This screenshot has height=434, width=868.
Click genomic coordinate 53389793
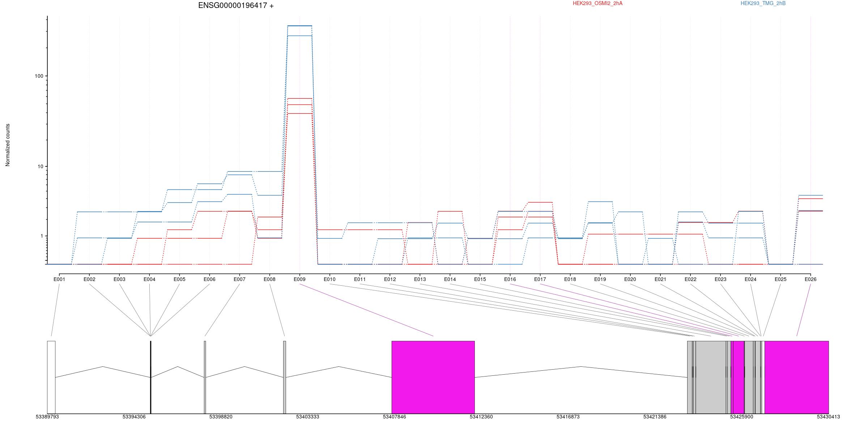(47, 417)
